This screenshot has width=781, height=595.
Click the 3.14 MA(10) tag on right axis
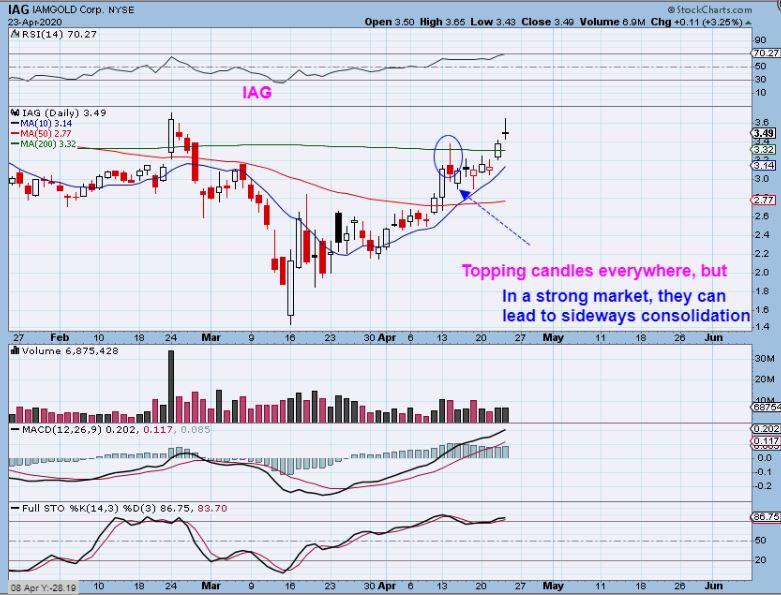coord(764,165)
